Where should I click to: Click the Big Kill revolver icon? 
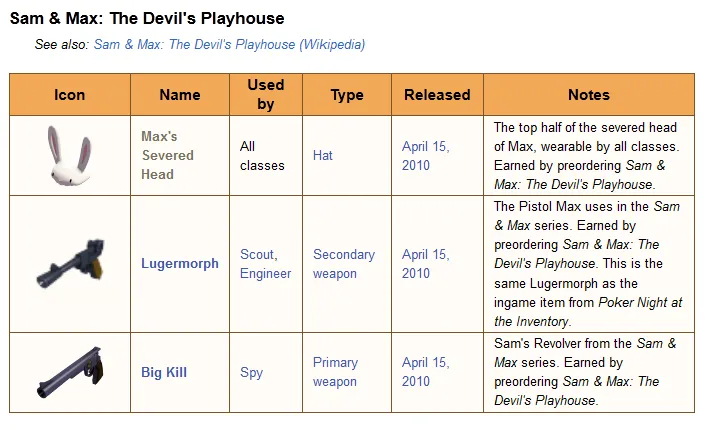click(69, 373)
